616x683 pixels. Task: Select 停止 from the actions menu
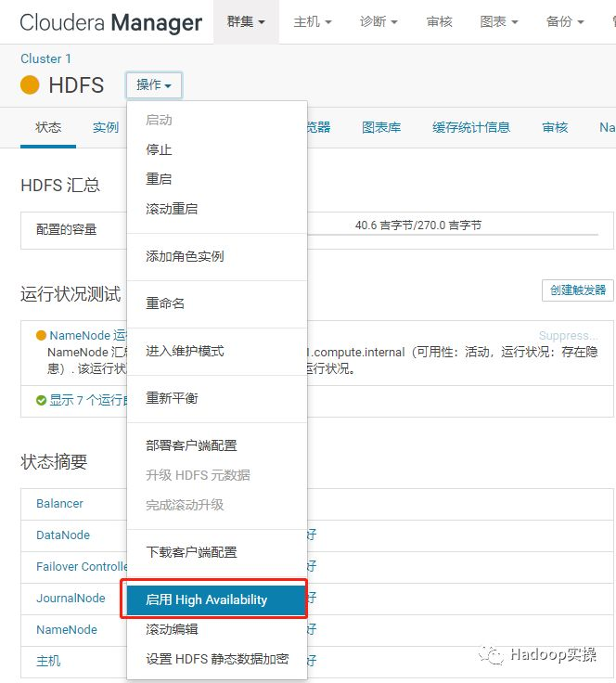coord(217,149)
